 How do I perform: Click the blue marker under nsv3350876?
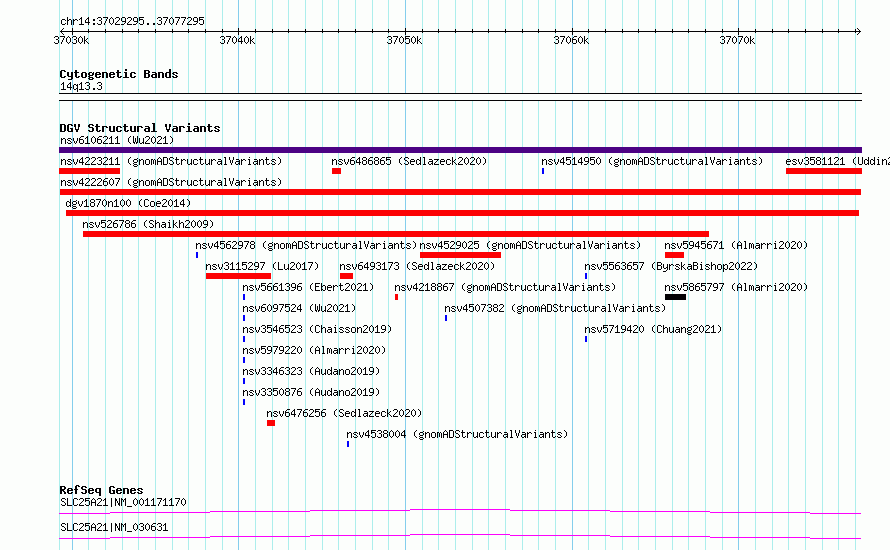(244, 402)
